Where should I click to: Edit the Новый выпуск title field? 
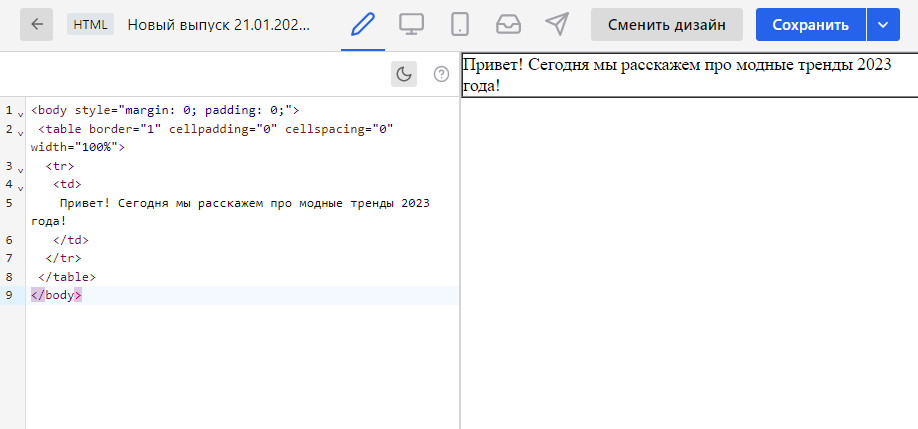(x=219, y=25)
